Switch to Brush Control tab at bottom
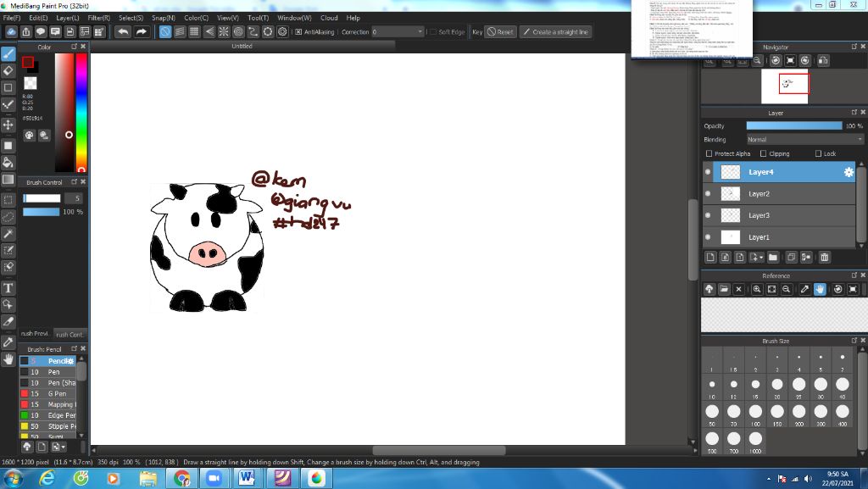The image size is (868, 489). (70, 334)
